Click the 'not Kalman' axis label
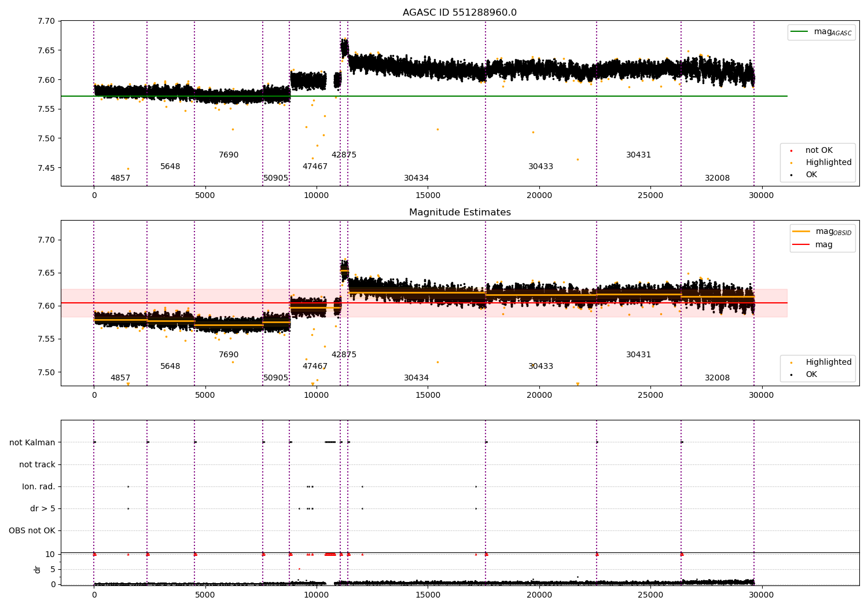 click(32, 442)
